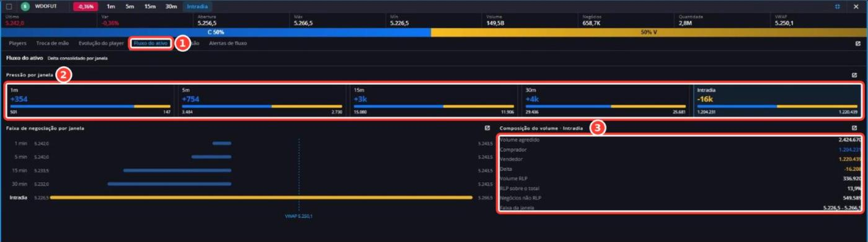Click the 1 min blue range bar
The image size is (868, 242).
click(221, 144)
